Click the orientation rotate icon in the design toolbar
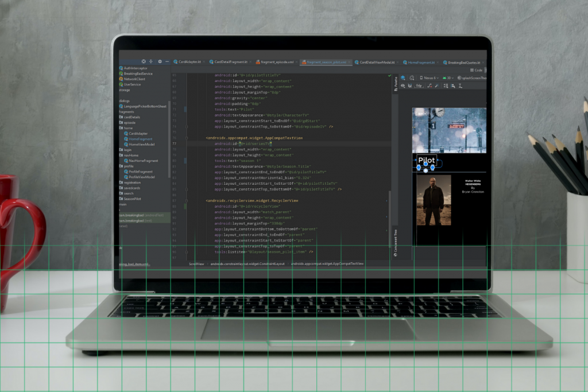Viewport: 588px width, 392px height. point(412,77)
